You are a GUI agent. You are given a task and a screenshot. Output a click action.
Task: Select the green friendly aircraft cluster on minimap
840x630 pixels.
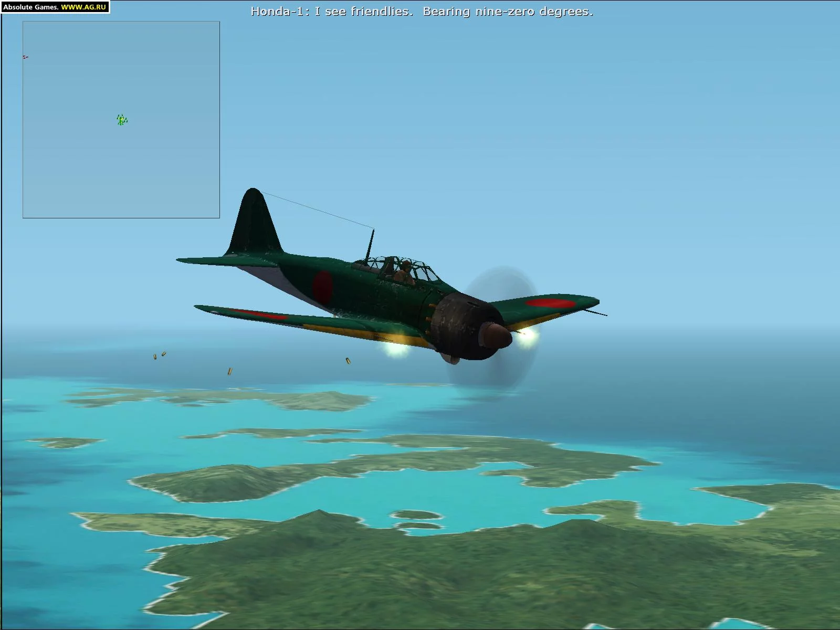click(x=122, y=120)
